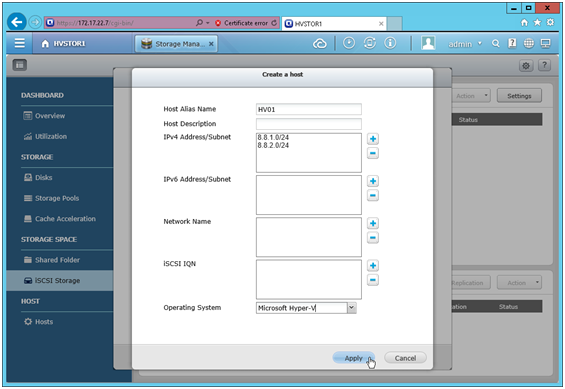The height and width of the screenshot is (389, 565).
Task: Click Microsoft Hyper-V operating system field
Action: pos(302,308)
